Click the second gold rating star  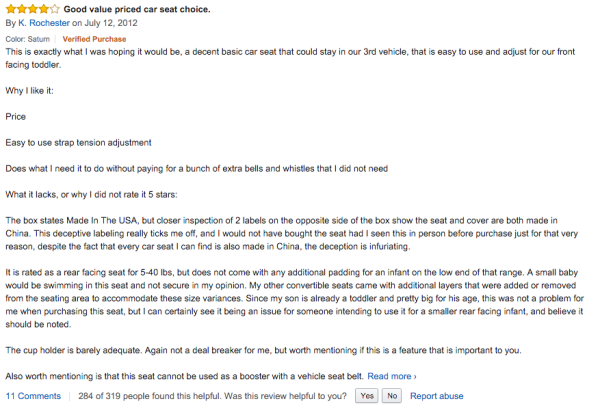click(22, 9)
